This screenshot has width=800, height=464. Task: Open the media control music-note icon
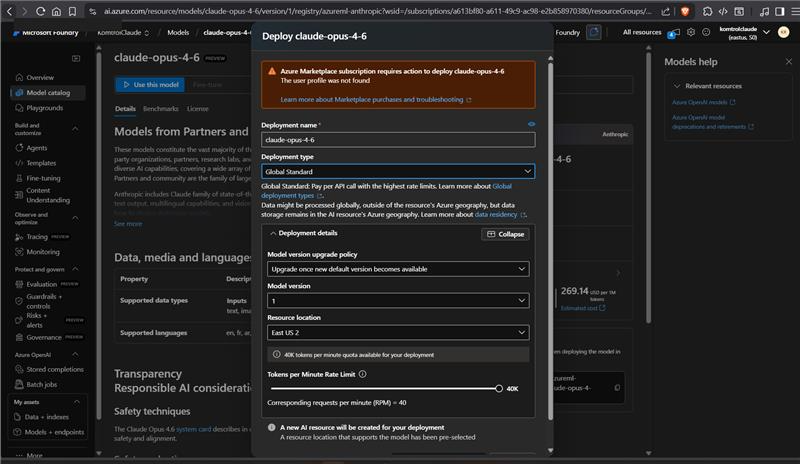tap(764, 11)
